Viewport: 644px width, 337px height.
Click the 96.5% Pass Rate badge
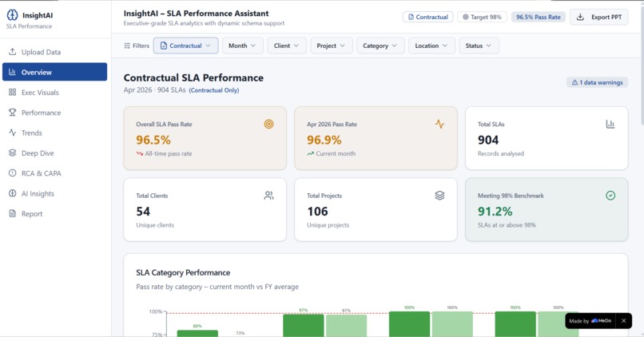(538, 17)
